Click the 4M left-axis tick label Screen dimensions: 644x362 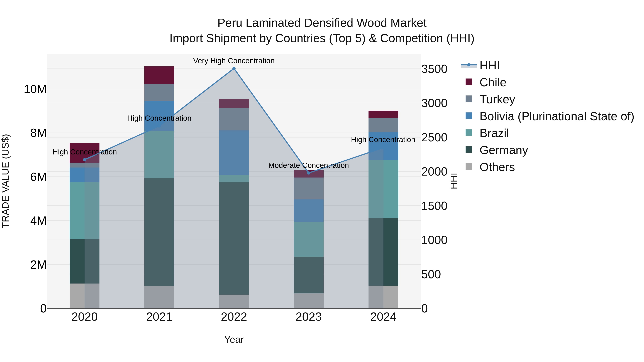pos(38,221)
